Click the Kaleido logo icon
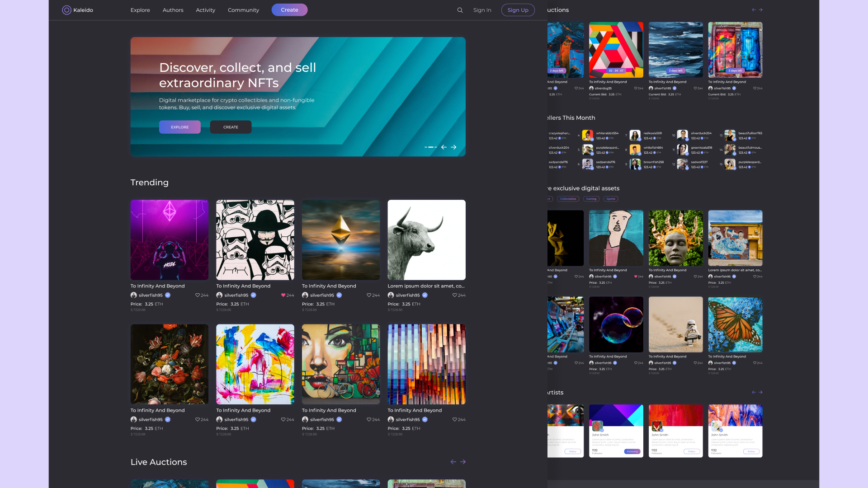Screen dimensions: 868x488 [x=66, y=10]
